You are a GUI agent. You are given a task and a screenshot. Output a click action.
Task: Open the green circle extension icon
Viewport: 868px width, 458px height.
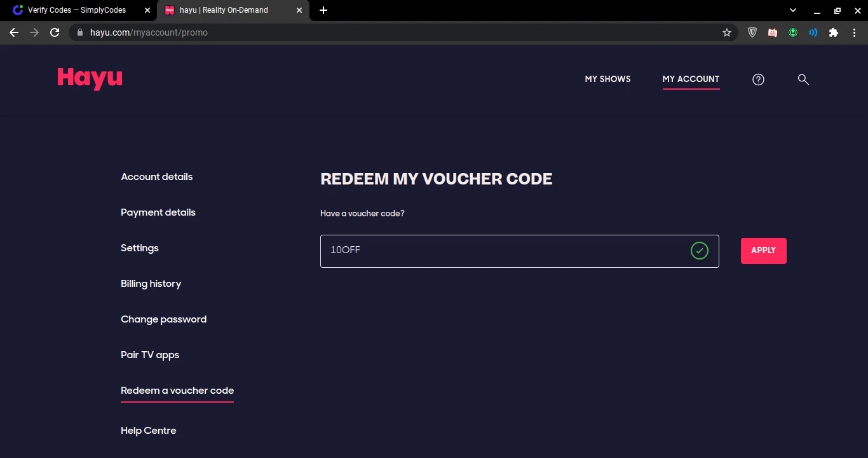click(793, 32)
